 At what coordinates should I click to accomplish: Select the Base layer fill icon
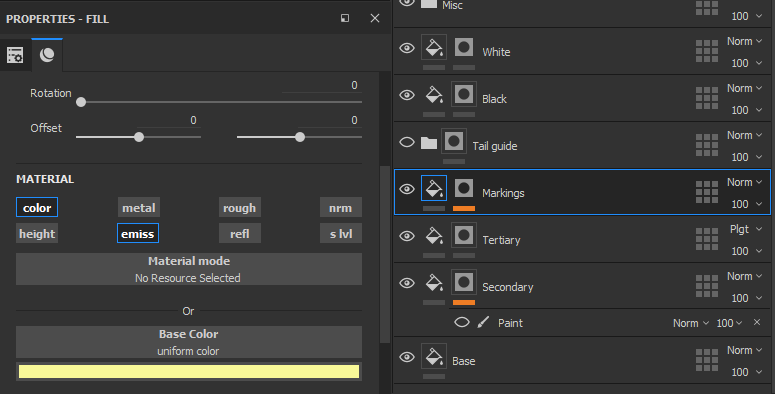[434, 356]
